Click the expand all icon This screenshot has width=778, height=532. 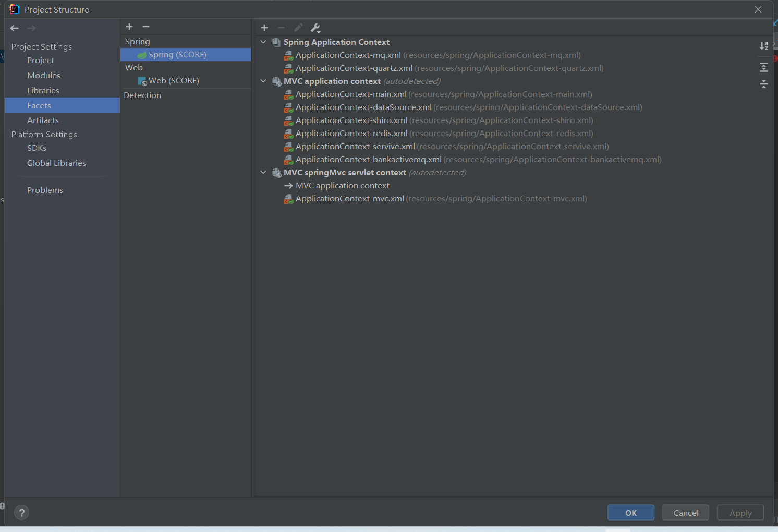[x=764, y=67]
